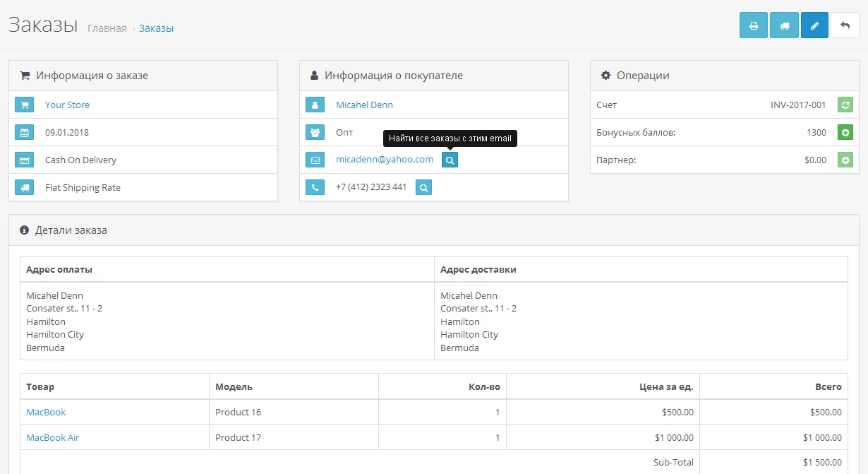Click the shipping list truck button
This screenshot has height=474, width=868.
tap(784, 25)
